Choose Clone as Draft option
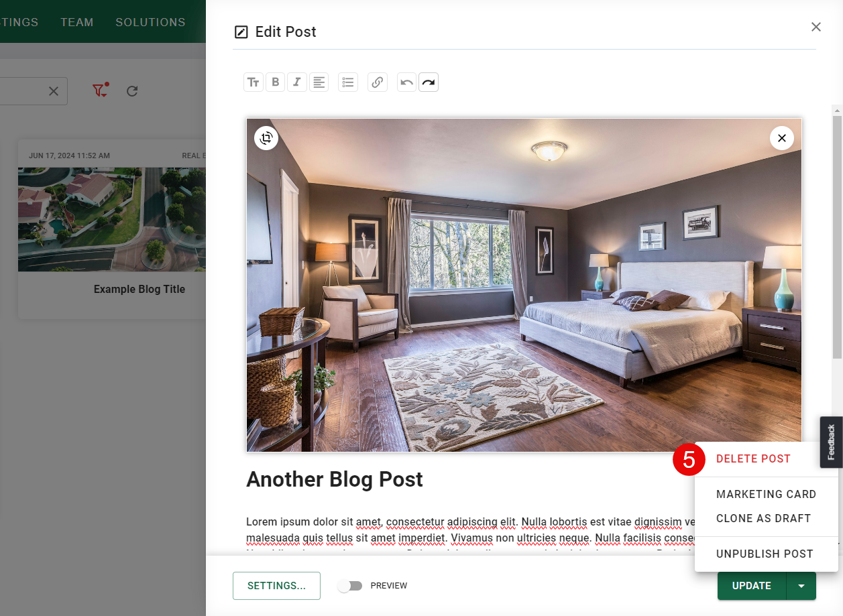Viewport: 843px width, 616px height. coord(764,518)
